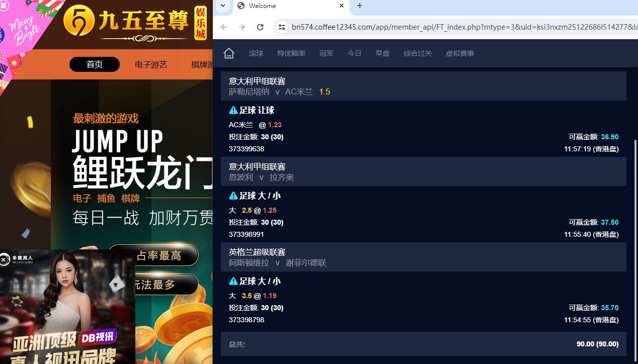Click the browser forward arrow
This screenshot has width=638, height=364.
click(242, 27)
